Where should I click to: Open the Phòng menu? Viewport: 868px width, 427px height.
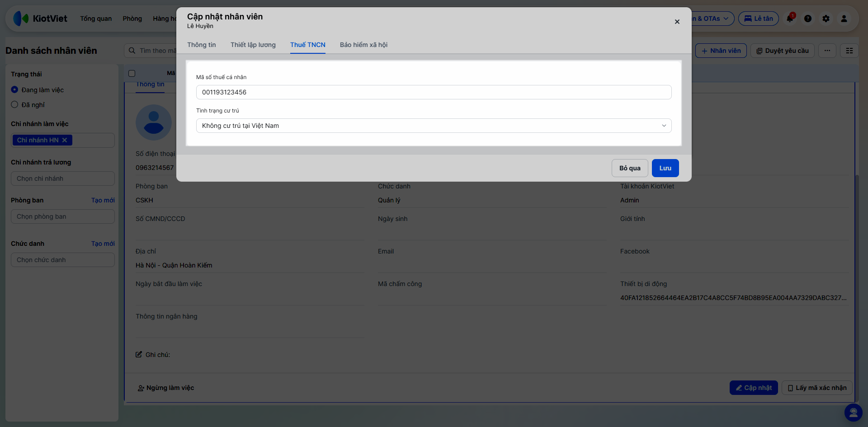(132, 19)
